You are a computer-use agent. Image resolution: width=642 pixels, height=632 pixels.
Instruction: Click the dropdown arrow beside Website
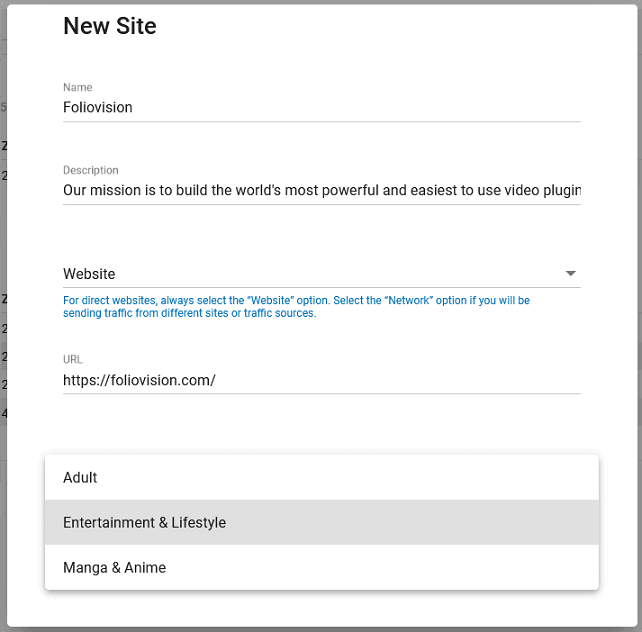570,273
